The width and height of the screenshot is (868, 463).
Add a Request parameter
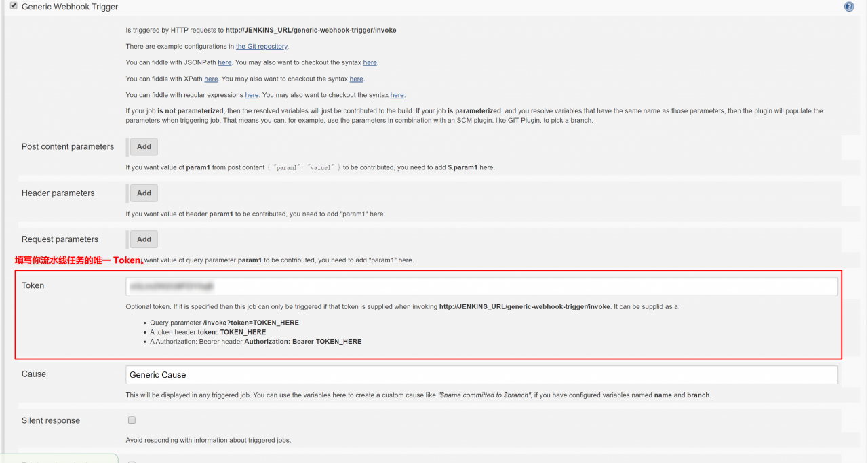pyautogui.click(x=144, y=239)
